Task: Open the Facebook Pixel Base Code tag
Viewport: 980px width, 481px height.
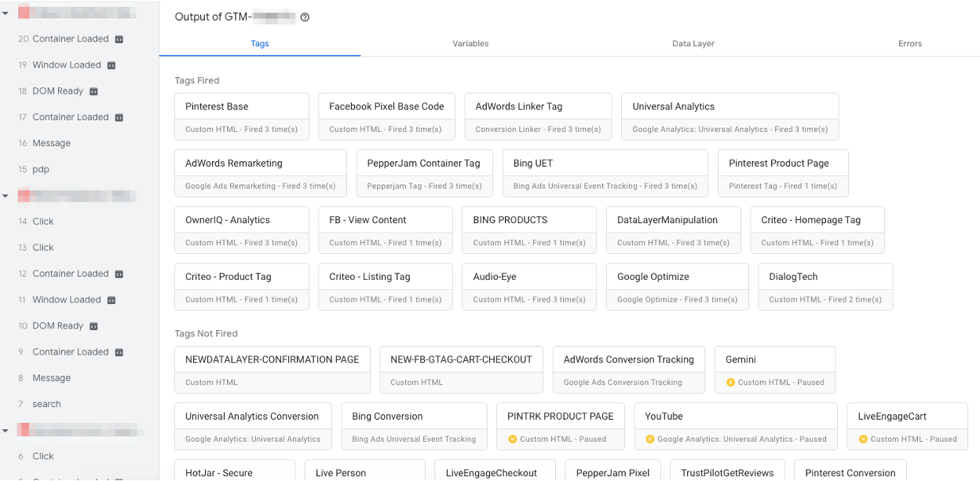Action: click(x=386, y=117)
